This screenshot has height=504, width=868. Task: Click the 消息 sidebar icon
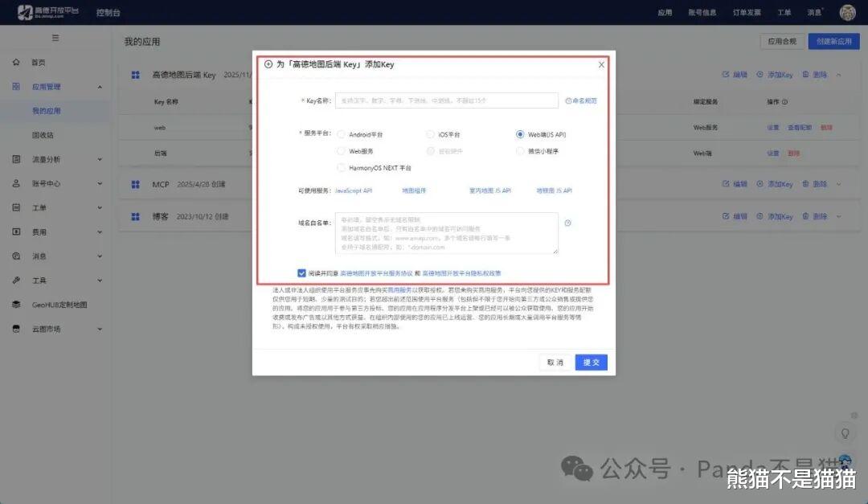[16, 256]
